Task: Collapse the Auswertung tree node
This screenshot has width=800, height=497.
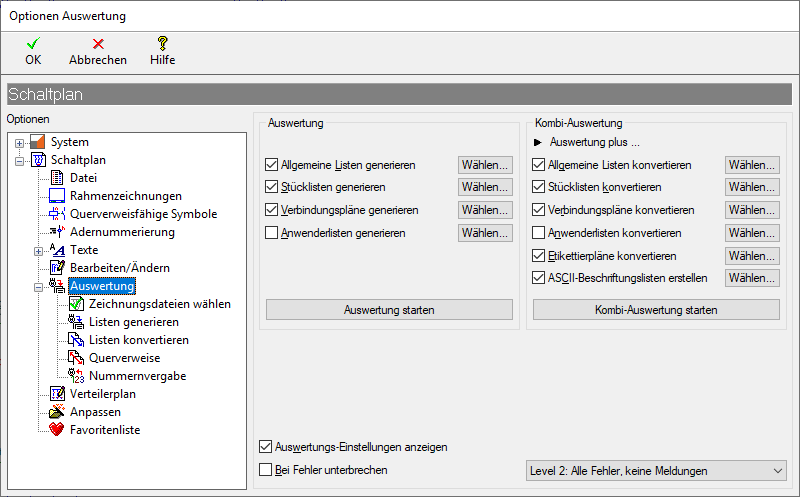Action: tap(39, 286)
